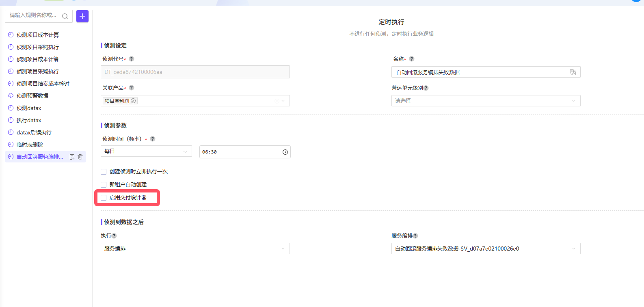Click help icon beside 名称 label
Viewport: 644px width, 307px height.
pyautogui.click(x=412, y=59)
